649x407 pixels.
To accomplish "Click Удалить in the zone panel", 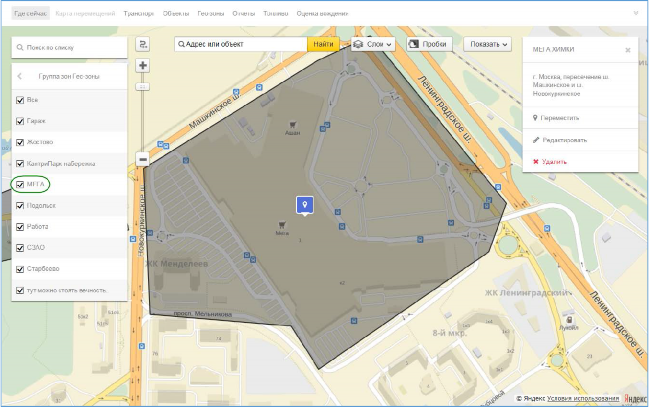I will tap(554, 161).
